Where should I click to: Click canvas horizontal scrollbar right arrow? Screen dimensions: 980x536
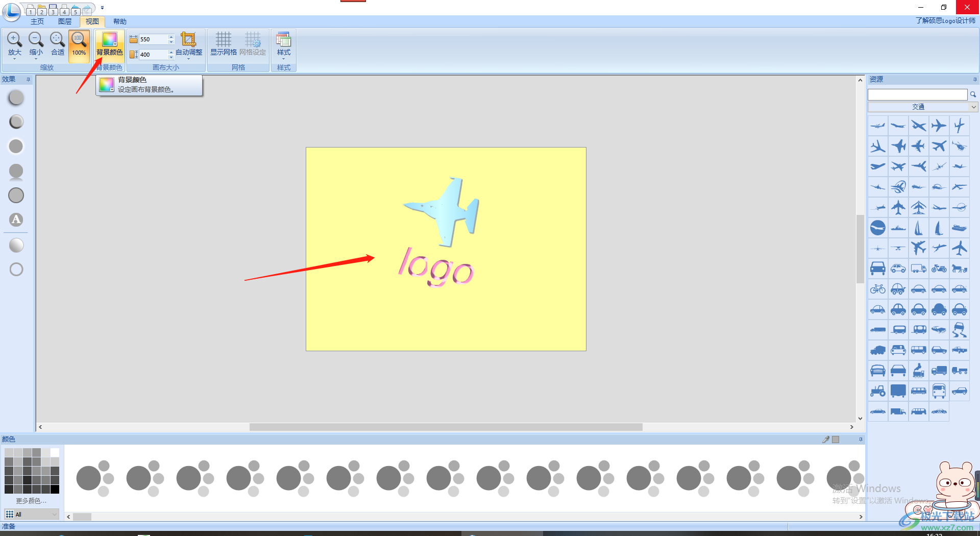(851, 427)
